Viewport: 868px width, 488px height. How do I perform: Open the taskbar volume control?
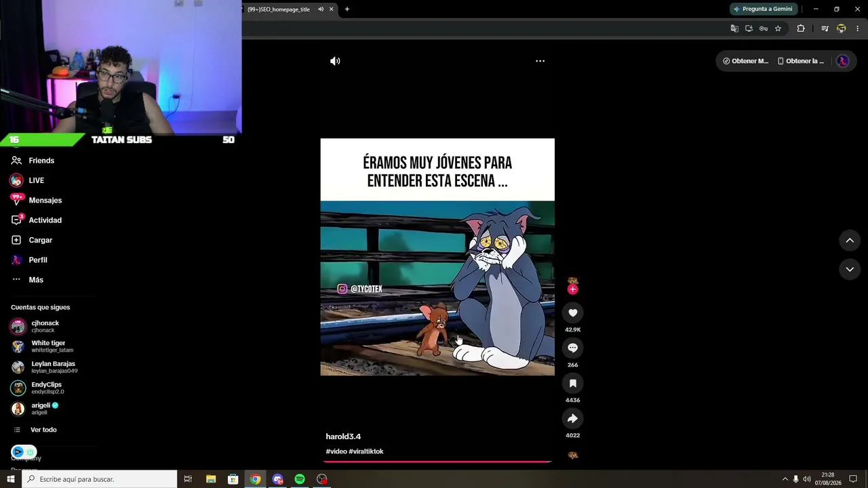tap(807, 479)
